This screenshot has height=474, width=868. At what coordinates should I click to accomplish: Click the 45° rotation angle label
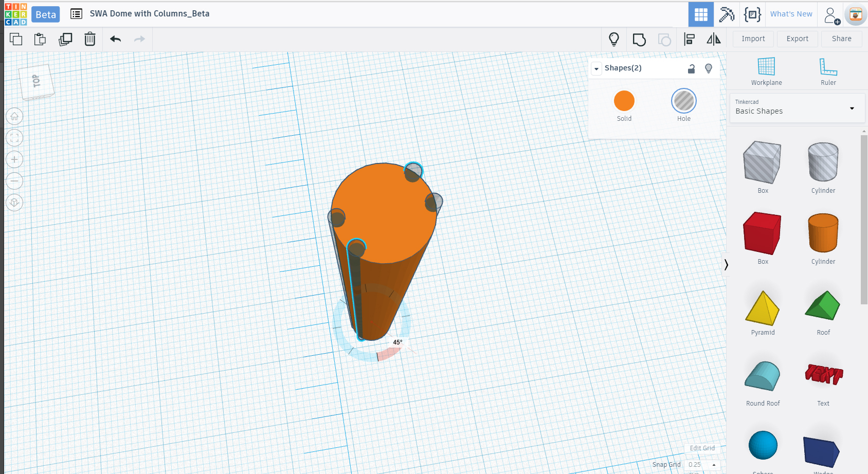coord(397,342)
